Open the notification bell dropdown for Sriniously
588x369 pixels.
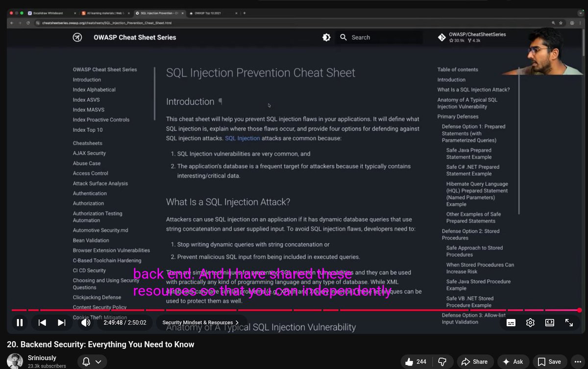(x=92, y=362)
